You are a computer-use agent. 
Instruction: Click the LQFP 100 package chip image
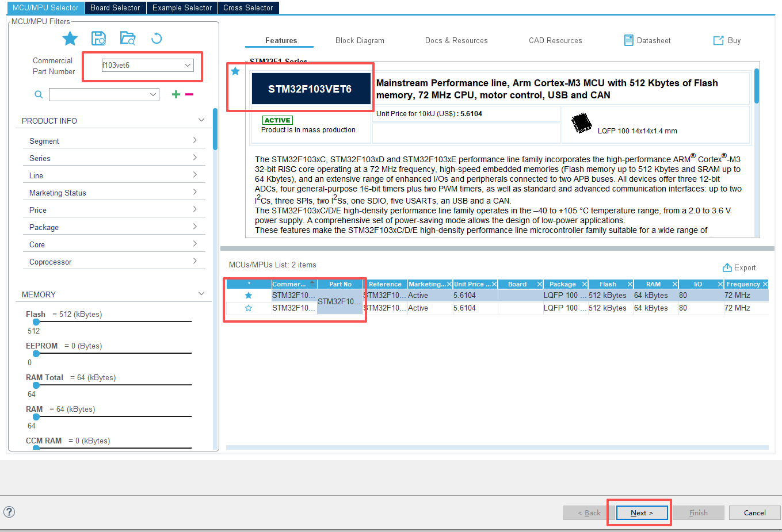582,123
